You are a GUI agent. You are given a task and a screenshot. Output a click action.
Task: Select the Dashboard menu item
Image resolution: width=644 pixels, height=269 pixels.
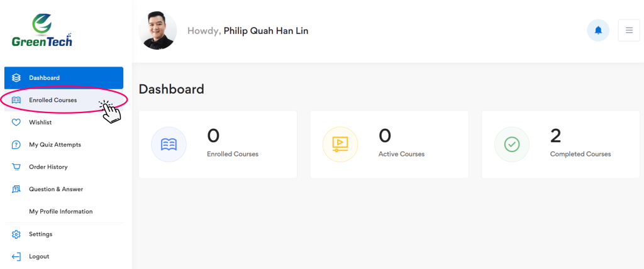tap(44, 78)
